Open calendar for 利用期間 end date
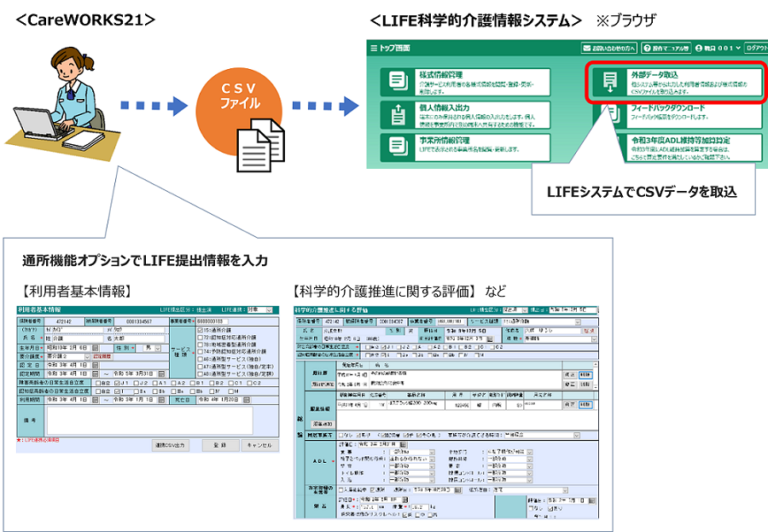This screenshot has width=768, height=532. (x=162, y=400)
